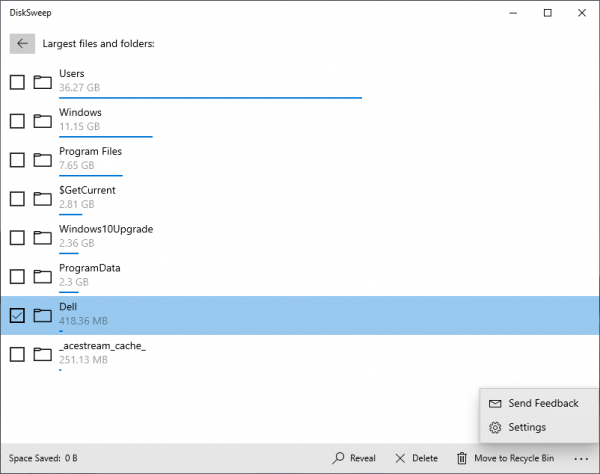Click the 'Space Saved: 0 B' status text
The height and width of the screenshot is (474, 600).
[43, 458]
